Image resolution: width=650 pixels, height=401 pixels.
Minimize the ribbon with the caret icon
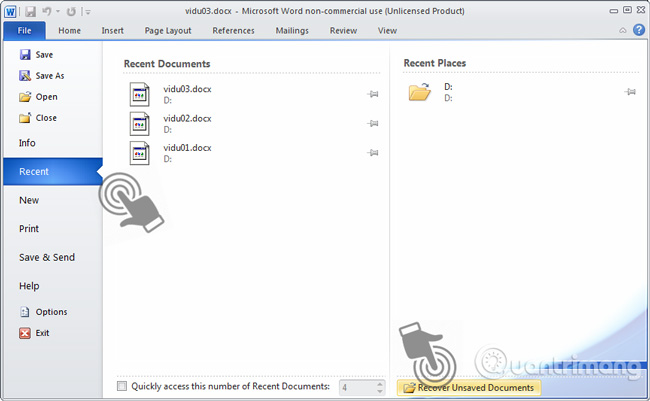click(x=623, y=30)
